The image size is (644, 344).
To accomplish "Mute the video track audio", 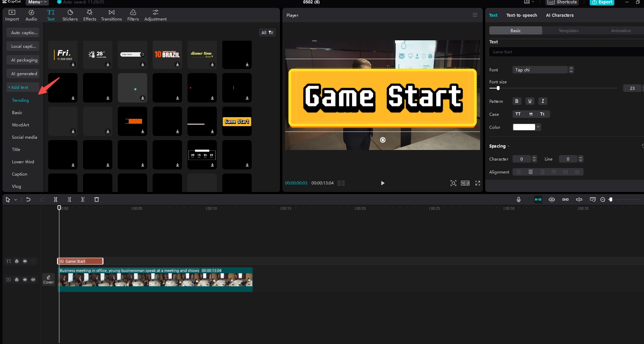I will click(x=33, y=279).
